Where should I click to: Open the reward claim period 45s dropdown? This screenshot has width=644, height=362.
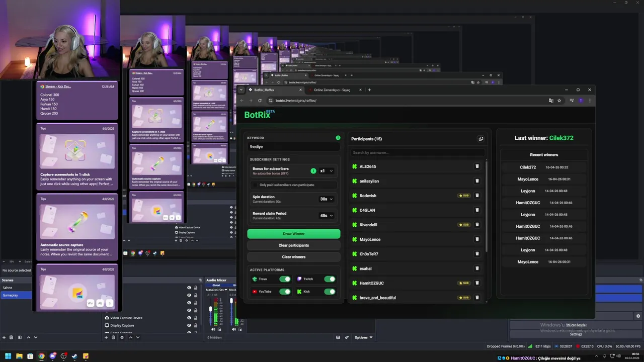[x=327, y=216]
